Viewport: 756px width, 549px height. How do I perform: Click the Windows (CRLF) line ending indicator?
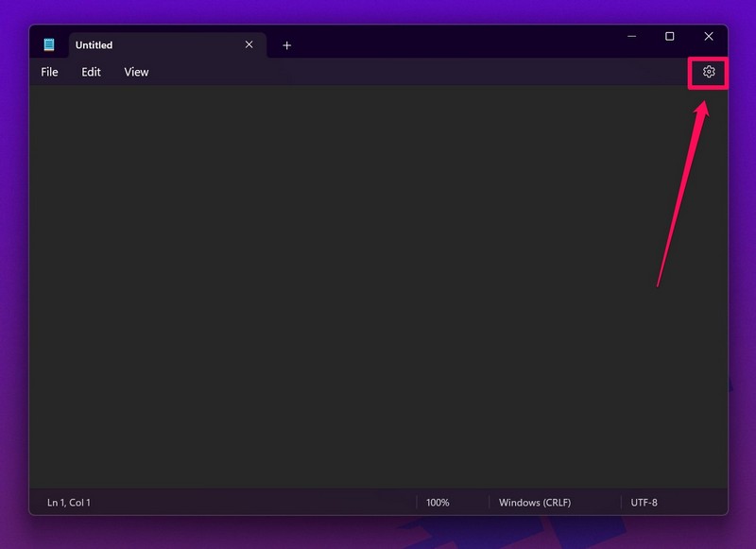click(535, 503)
